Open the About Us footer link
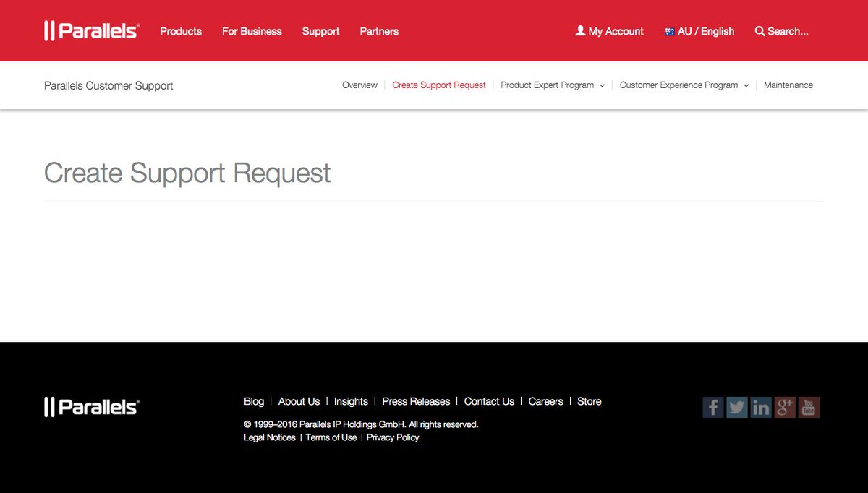The image size is (868, 493). (299, 401)
